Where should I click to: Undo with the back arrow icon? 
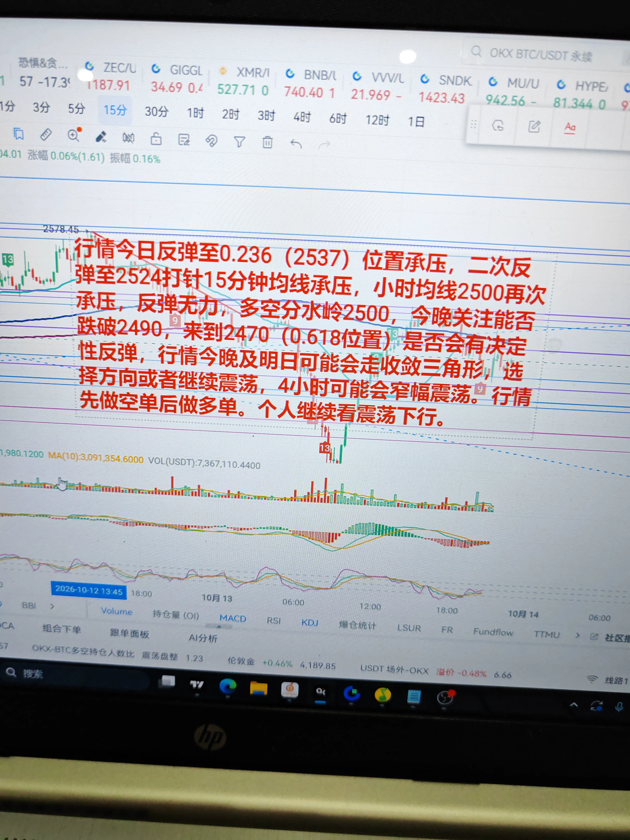[x=296, y=144]
